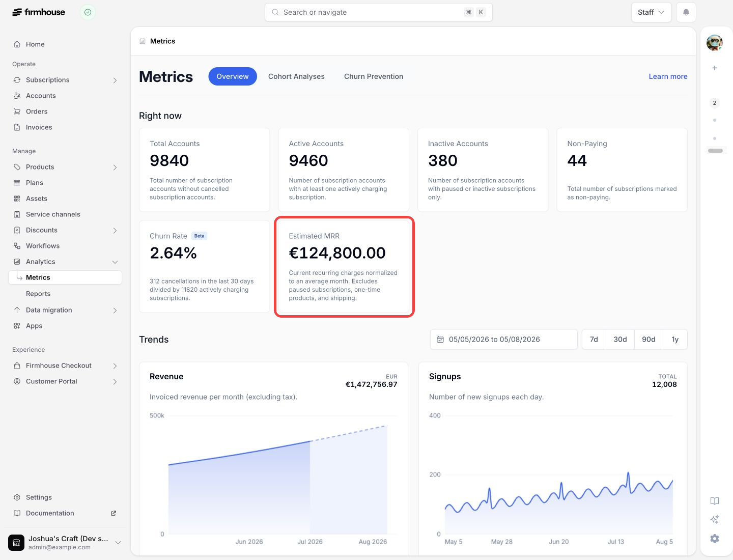The width and height of the screenshot is (733, 560).
Task: Click the Settings gear icon in sidebar
Action: tap(17, 497)
